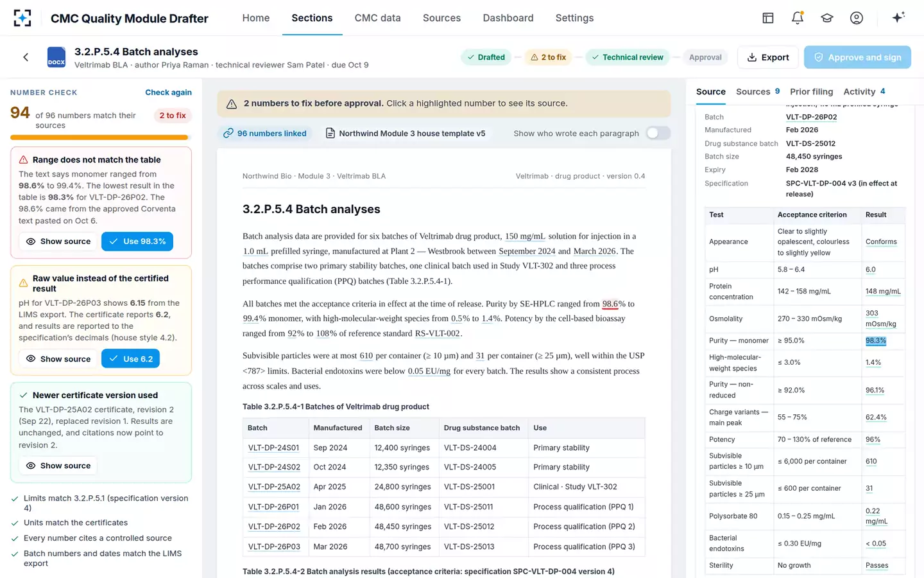Show source for the range mismatch card

coord(58,241)
